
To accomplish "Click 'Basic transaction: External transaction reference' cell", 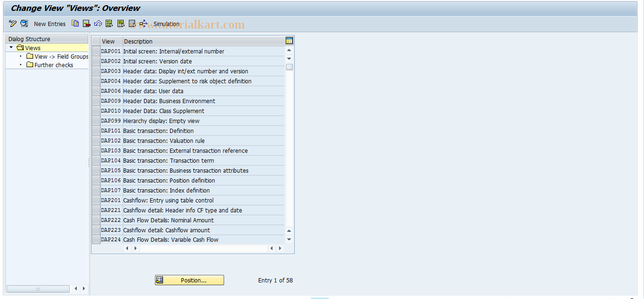I will 204,150.
